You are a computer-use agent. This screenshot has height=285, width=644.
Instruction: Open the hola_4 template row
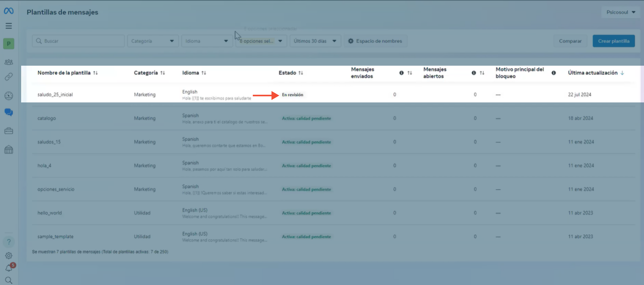coord(333,165)
